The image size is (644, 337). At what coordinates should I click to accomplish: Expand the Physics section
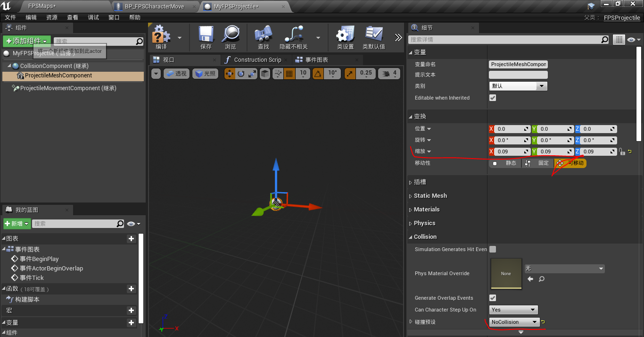pos(410,223)
